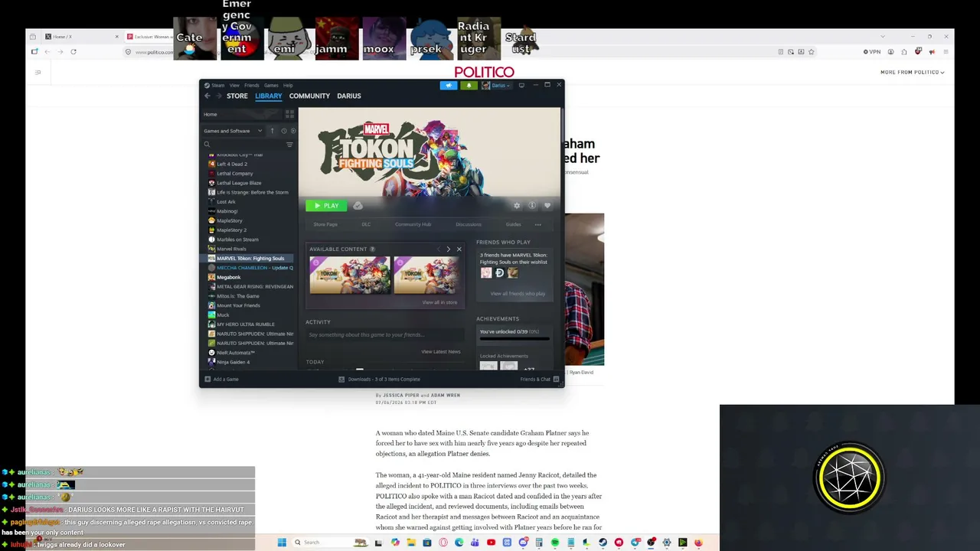This screenshot has height=551, width=980.
Task: Toggle the library sort order arrow
Action: click(x=272, y=131)
